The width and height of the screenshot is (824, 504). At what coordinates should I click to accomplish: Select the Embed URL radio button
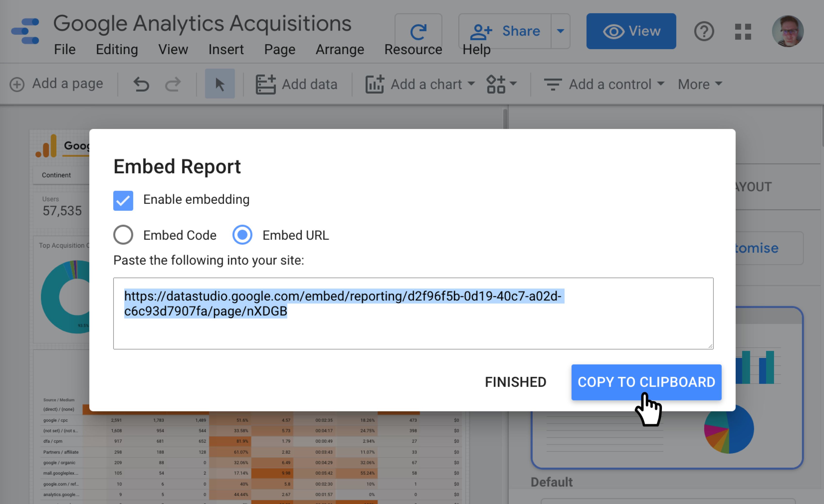click(x=242, y=235)
